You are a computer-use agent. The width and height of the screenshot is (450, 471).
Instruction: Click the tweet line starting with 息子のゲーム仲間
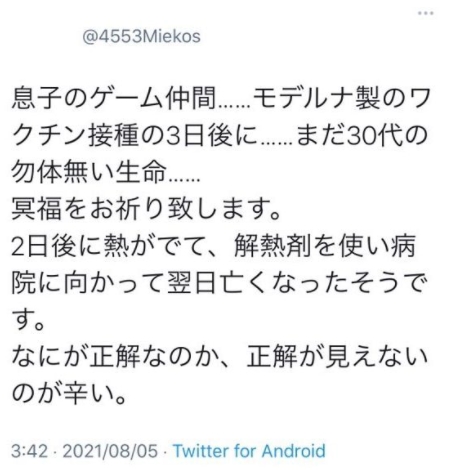click(220, 99)
